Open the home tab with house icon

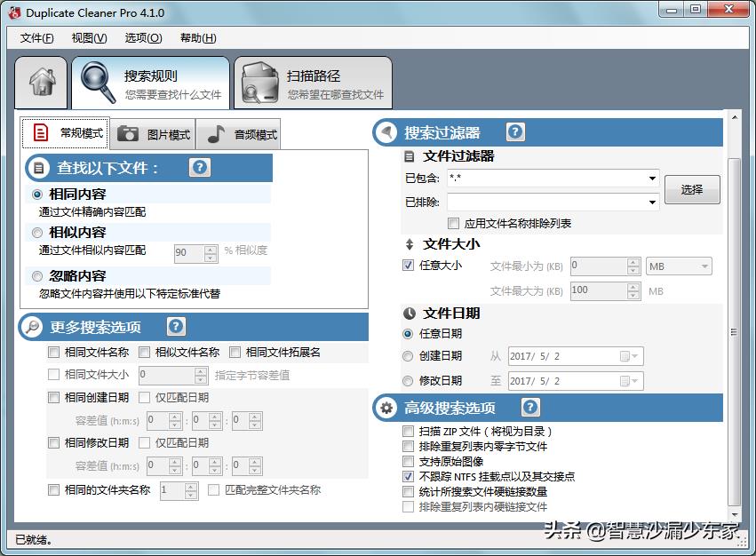(x=41, y=83)
